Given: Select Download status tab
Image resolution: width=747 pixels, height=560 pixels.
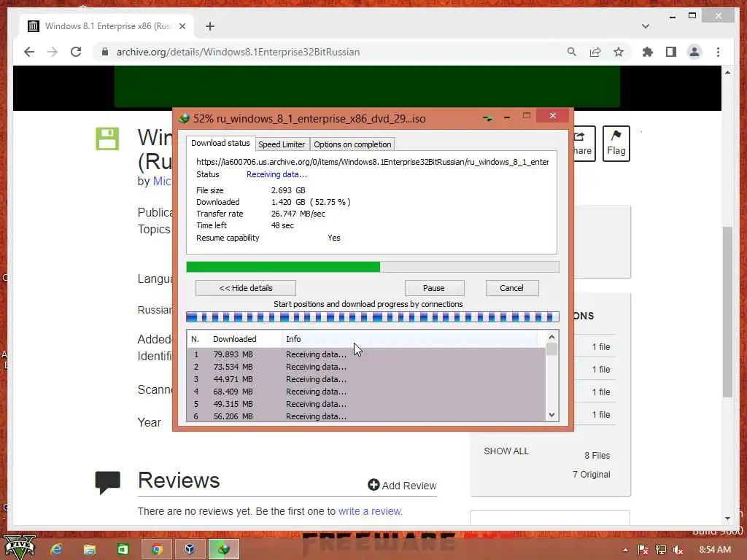Looking at the screenshot, I should coord(220,143).
